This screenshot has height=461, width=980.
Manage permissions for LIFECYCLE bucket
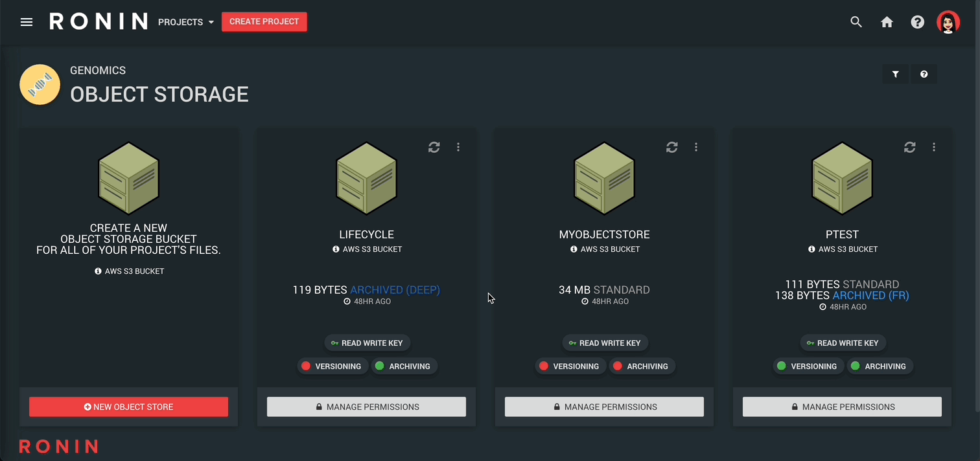pyautogui.click(x=366, y=407)
